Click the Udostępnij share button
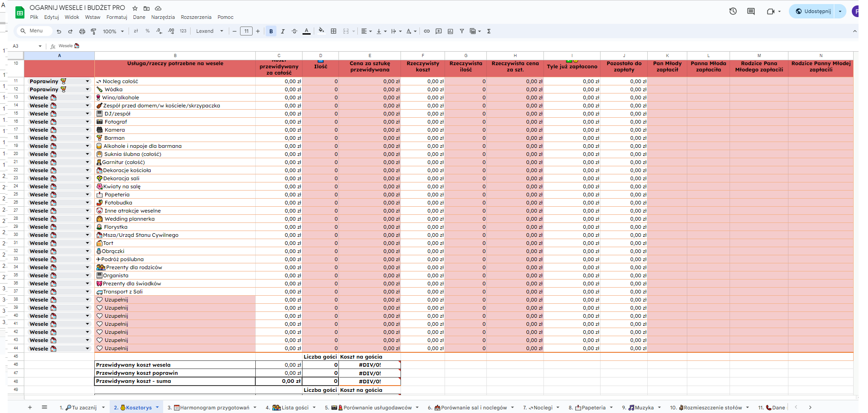 (x=813, y=11)
